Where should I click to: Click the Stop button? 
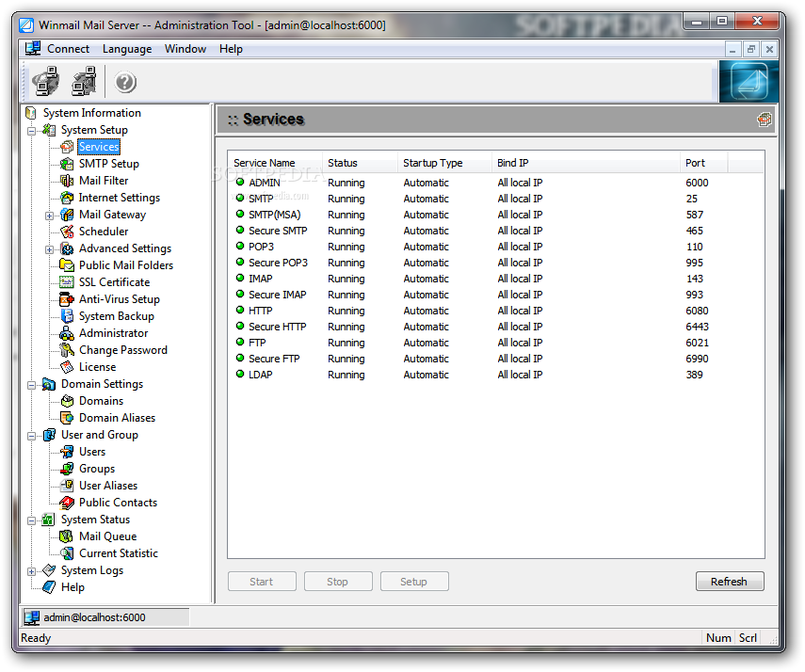click(338, 581)
